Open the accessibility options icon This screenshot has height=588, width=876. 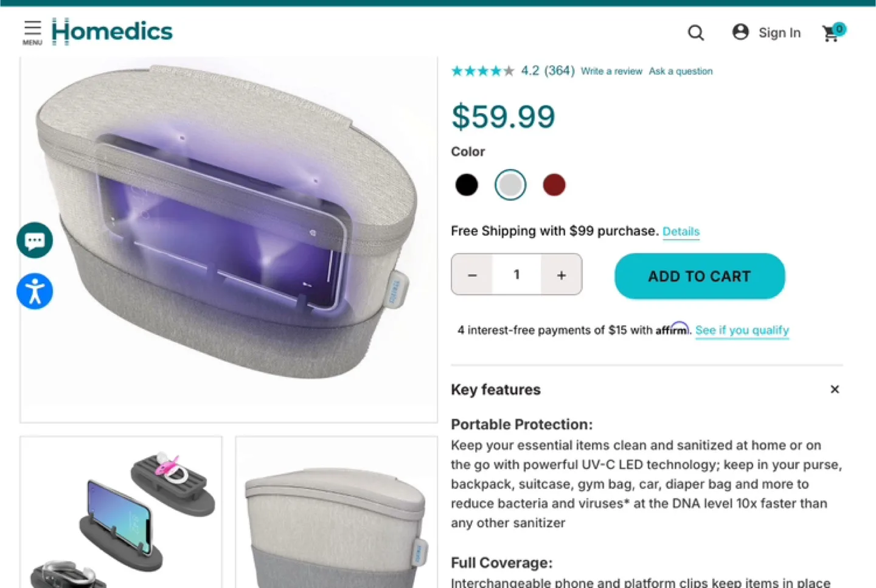tap(34, 291)
